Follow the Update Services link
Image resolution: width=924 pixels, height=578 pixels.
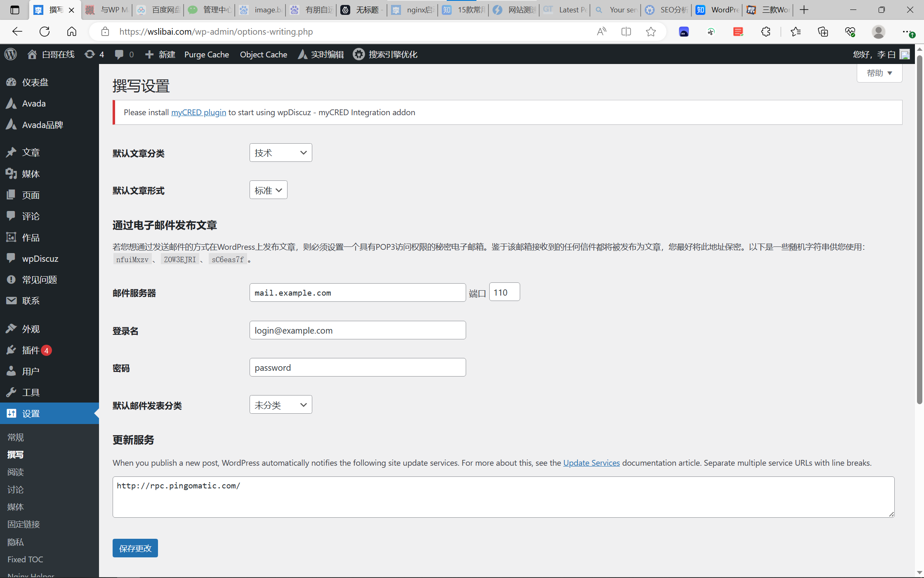[591, 463]
